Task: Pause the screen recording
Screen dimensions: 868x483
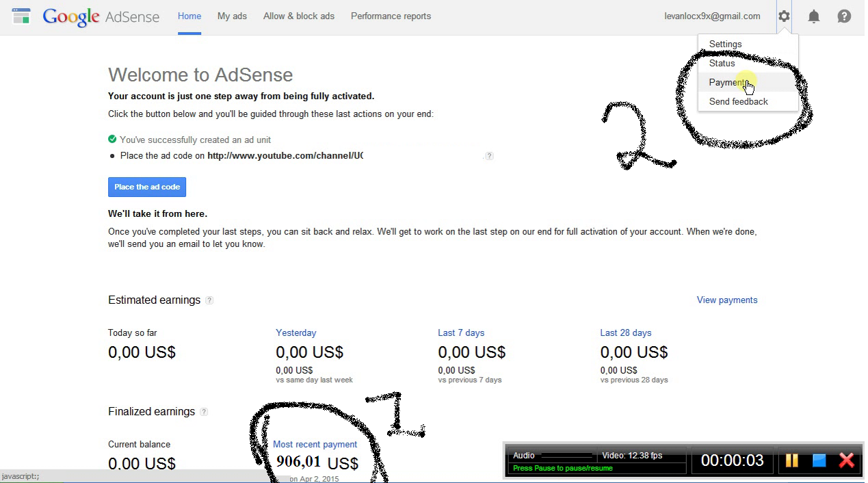Action: (791, 460)
